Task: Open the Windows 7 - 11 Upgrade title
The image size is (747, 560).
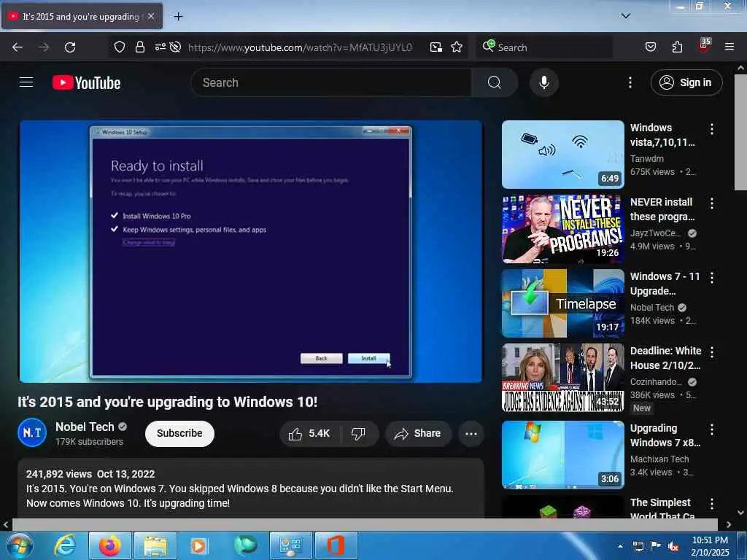Action: pos(665,284)
